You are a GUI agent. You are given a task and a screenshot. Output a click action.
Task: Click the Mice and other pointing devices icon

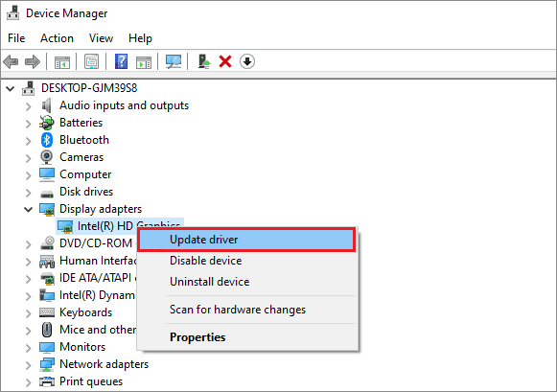[x=47, y=330]
